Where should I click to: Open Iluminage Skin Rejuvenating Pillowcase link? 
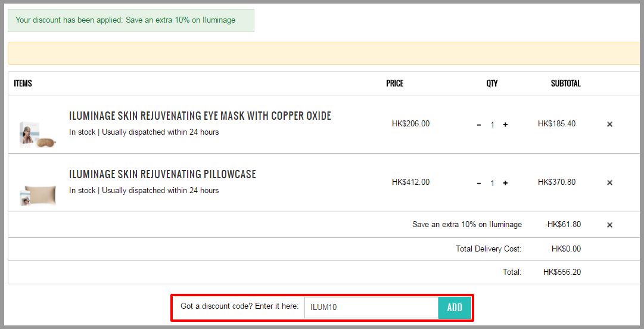click(x=162, y=174)
